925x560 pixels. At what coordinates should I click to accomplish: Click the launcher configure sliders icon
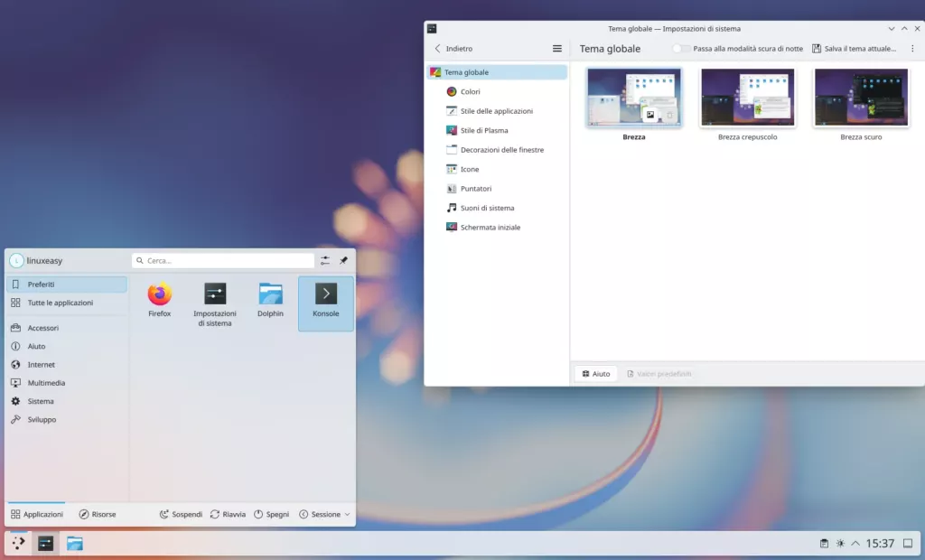pos(325,260)
